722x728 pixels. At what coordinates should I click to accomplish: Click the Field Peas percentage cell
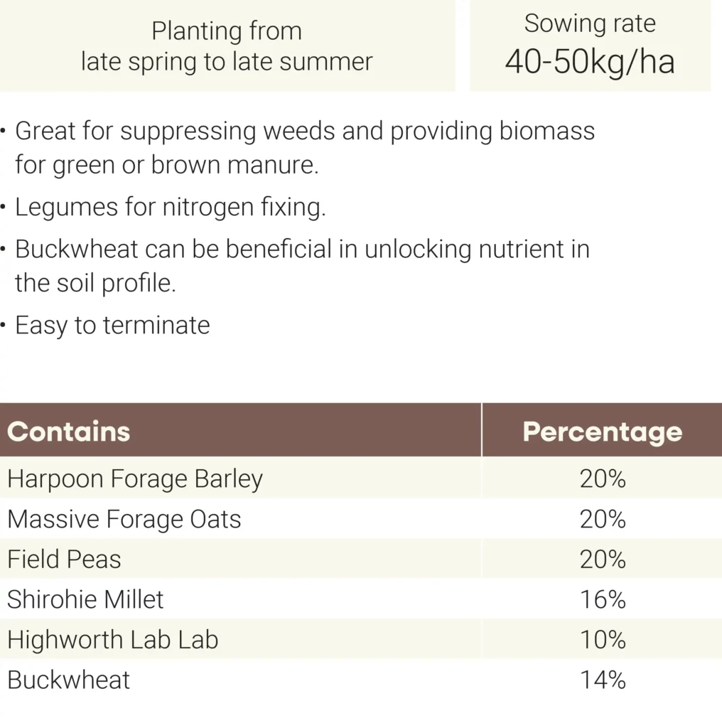click(x=603, y=560)
